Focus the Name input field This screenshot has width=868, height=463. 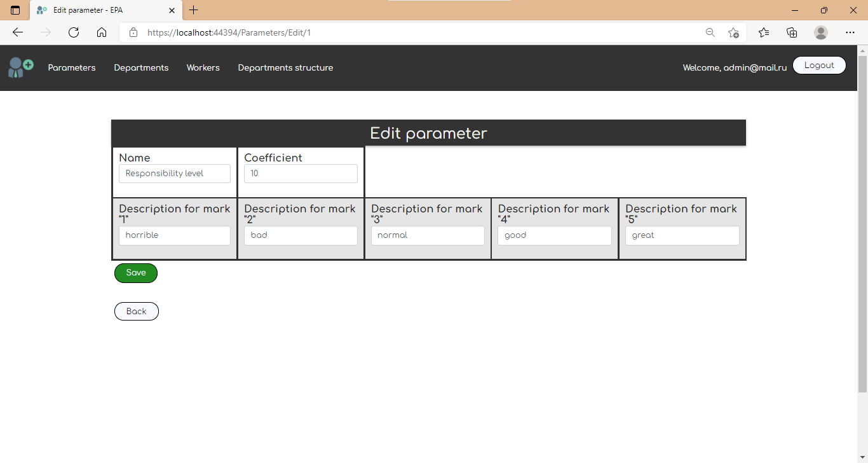(175, 174)
